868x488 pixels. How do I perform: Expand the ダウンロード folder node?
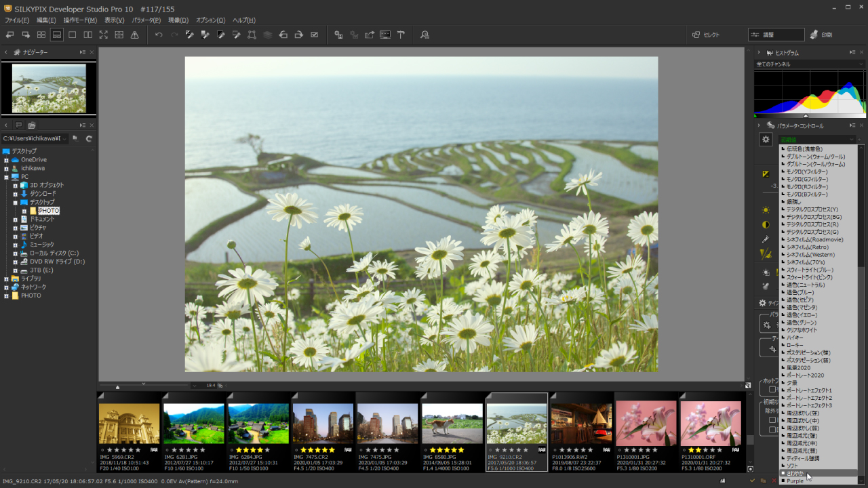coord(15,194)
